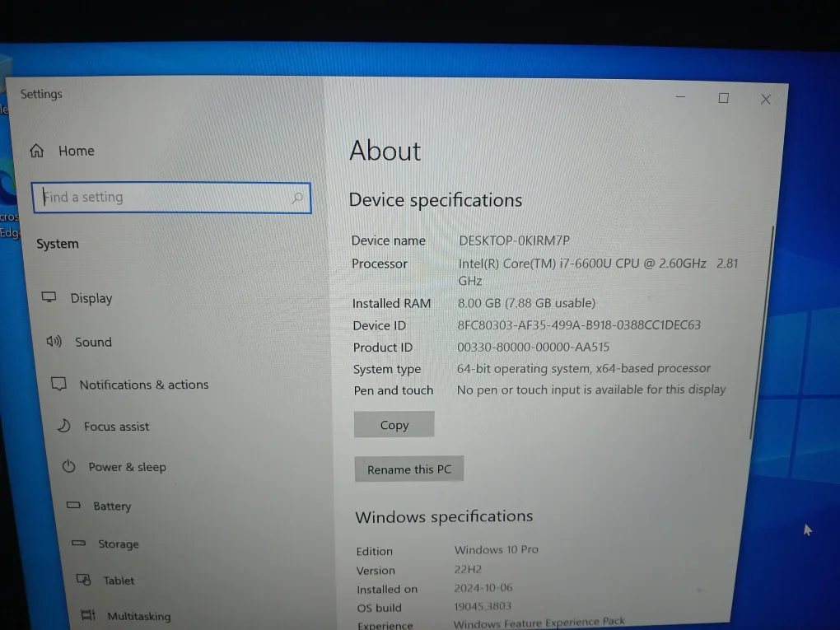
Task: Click the Power & sleep power icon
Action: [68, 466]
